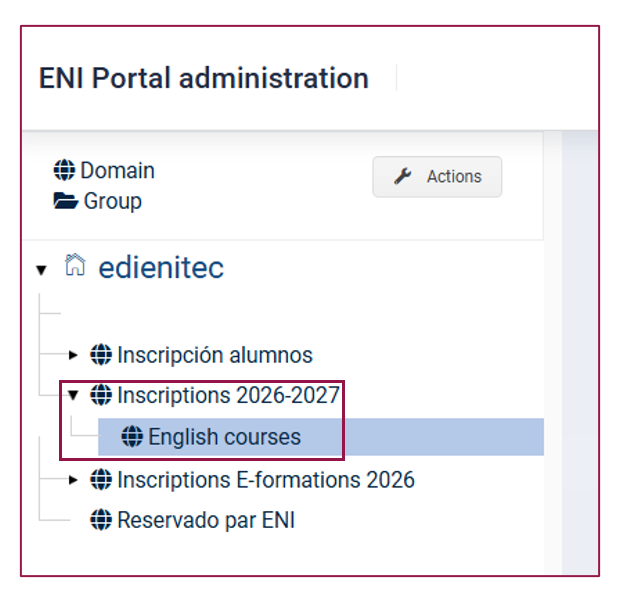Click the Domain globe icon in the legend

coord(64,170)
